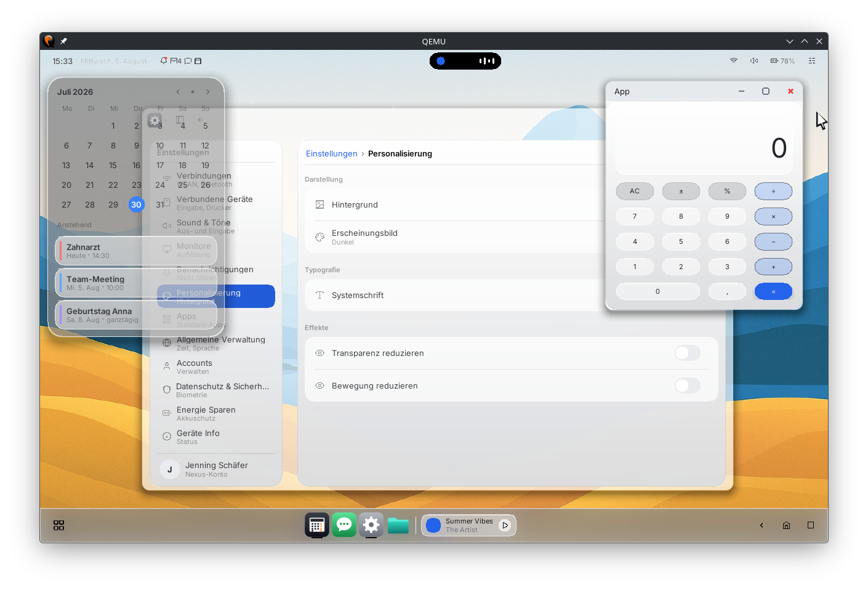
Task: Click the plus-minus key on calculator
Action: tap(681, 192)
